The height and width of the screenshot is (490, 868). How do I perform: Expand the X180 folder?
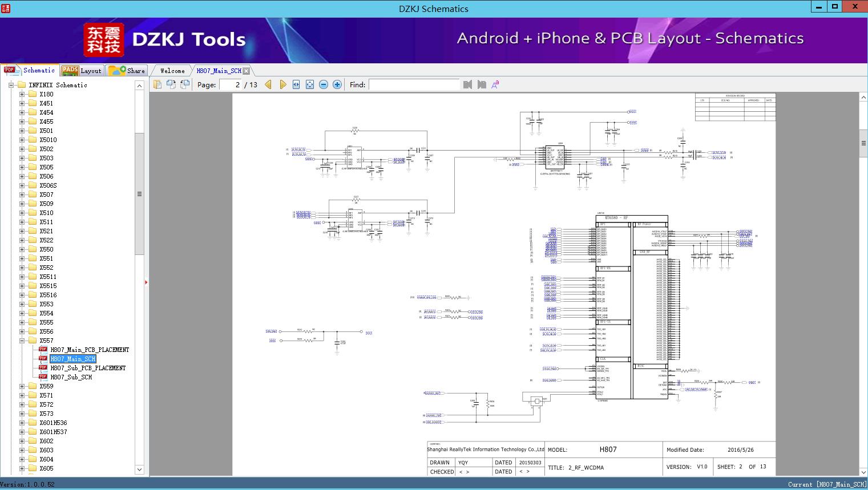[22, 94]
